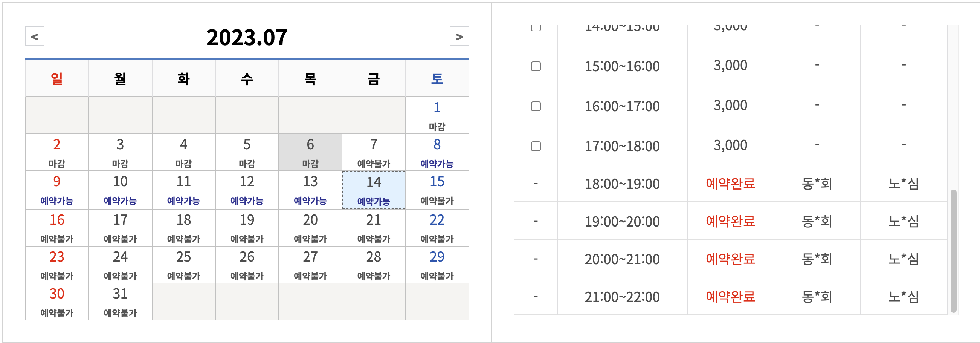Click July 7 date cell

[374, 152]
